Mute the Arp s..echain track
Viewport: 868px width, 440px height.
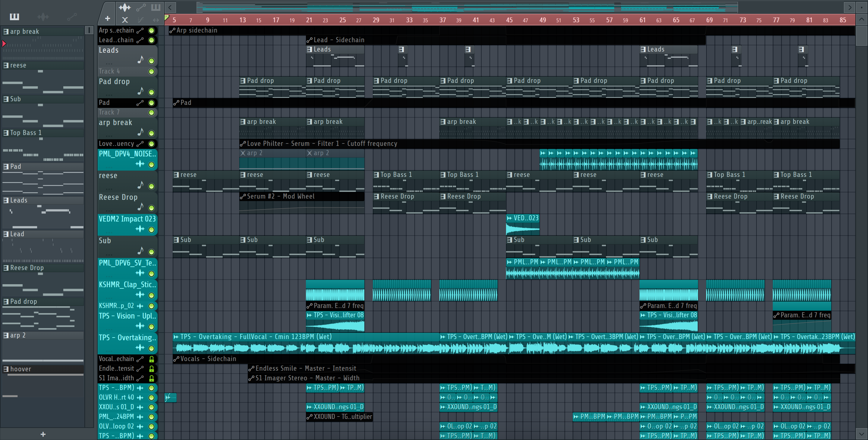[x=152, y=31]
